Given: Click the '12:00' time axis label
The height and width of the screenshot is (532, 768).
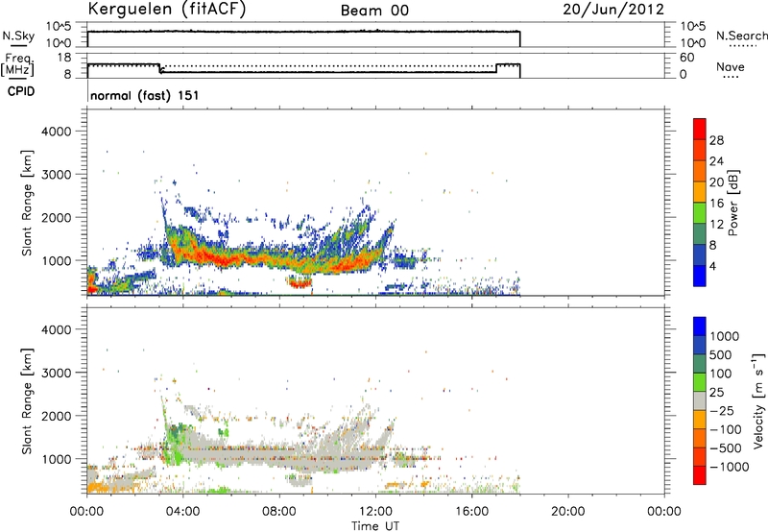Looking at the screenshot, I should coord(375,512).
